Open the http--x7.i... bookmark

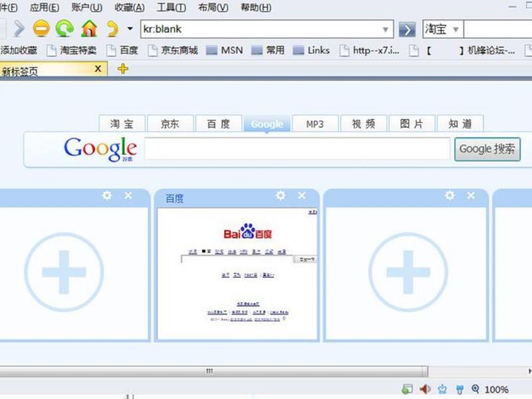370,51
